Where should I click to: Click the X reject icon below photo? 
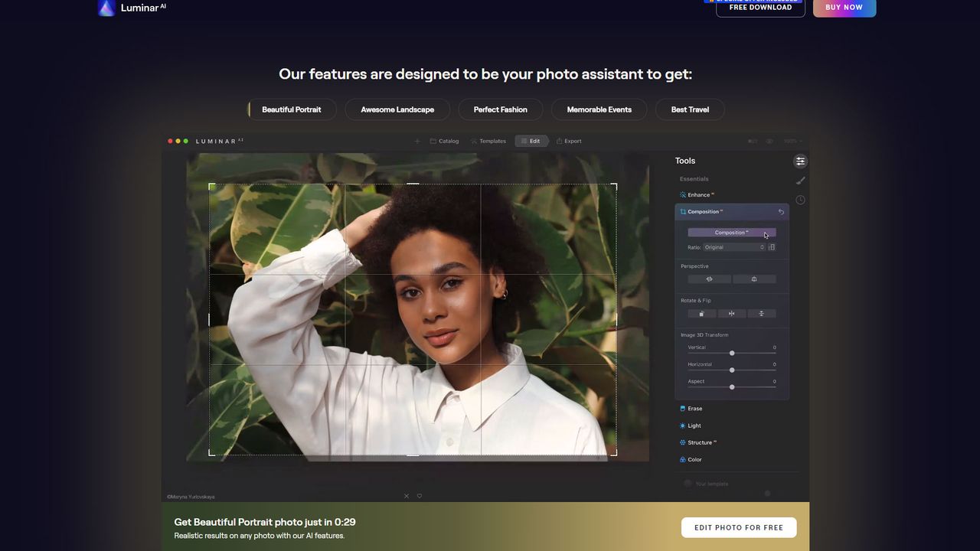coord(407,496)
